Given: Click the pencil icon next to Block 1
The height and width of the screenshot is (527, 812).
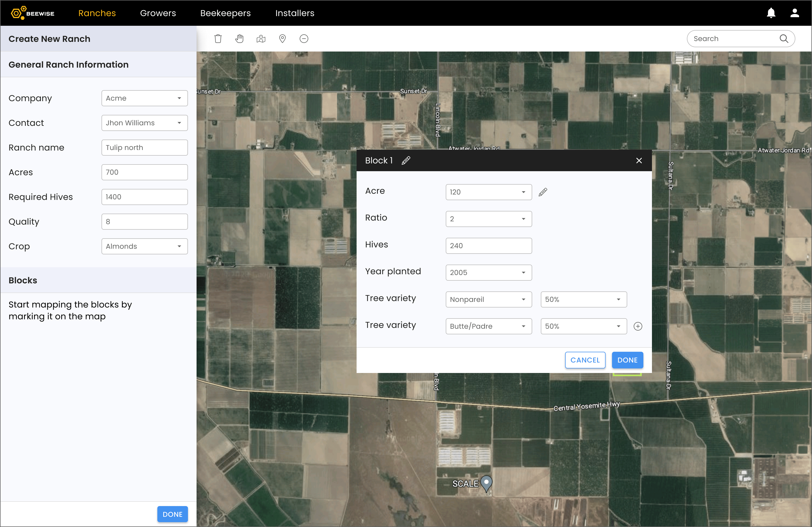Looking at the screenshot, I should 406,160.
